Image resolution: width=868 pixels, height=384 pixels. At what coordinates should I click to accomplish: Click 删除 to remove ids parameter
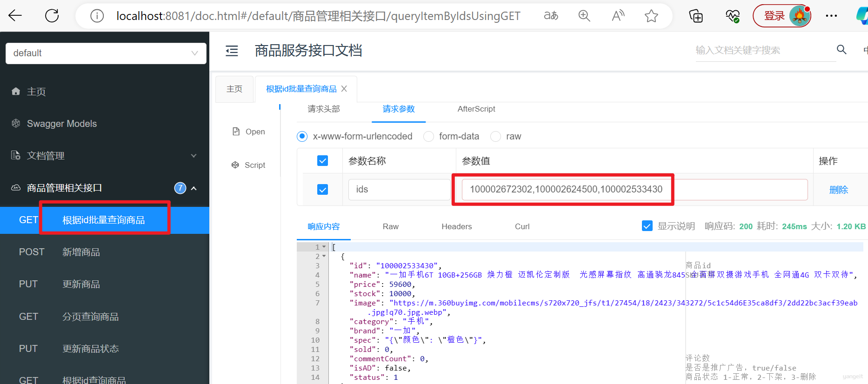(839, 190)
